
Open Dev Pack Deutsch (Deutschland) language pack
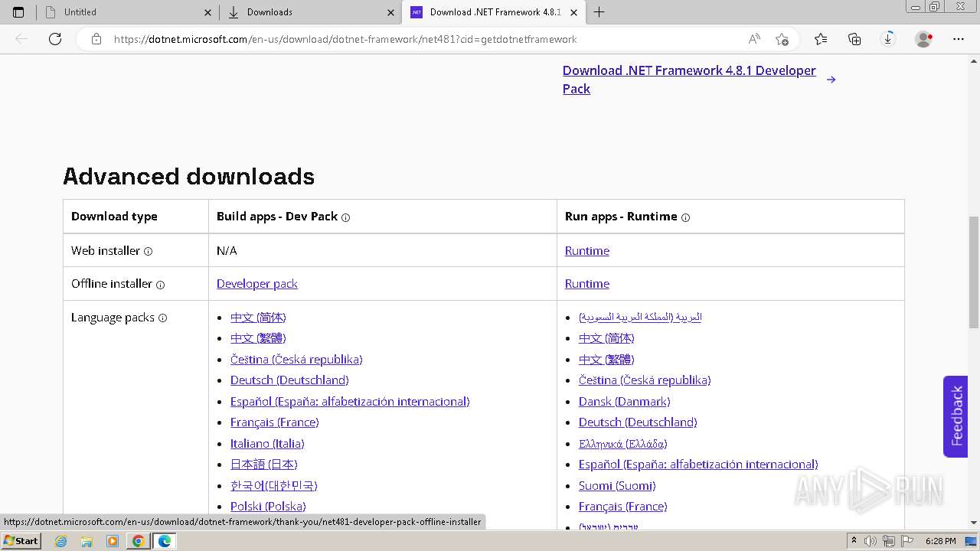pos(289,380)
